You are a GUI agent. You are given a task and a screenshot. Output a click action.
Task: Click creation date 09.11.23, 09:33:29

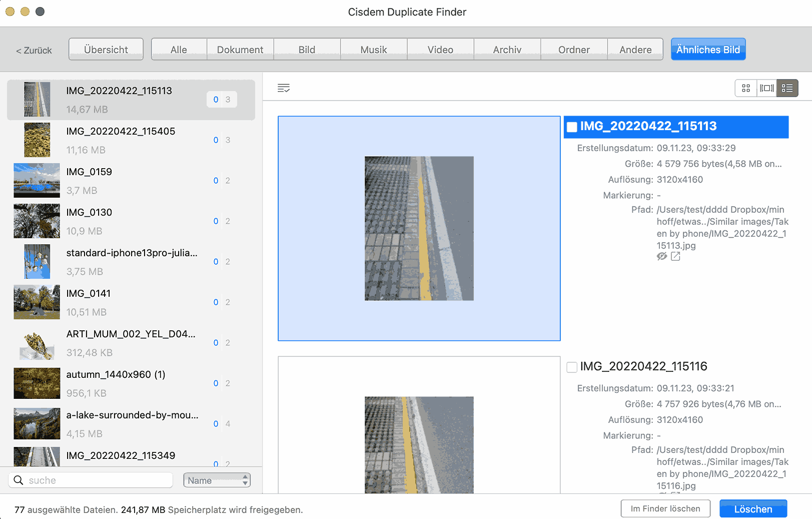pyautogui.click(x=696, y=148)
